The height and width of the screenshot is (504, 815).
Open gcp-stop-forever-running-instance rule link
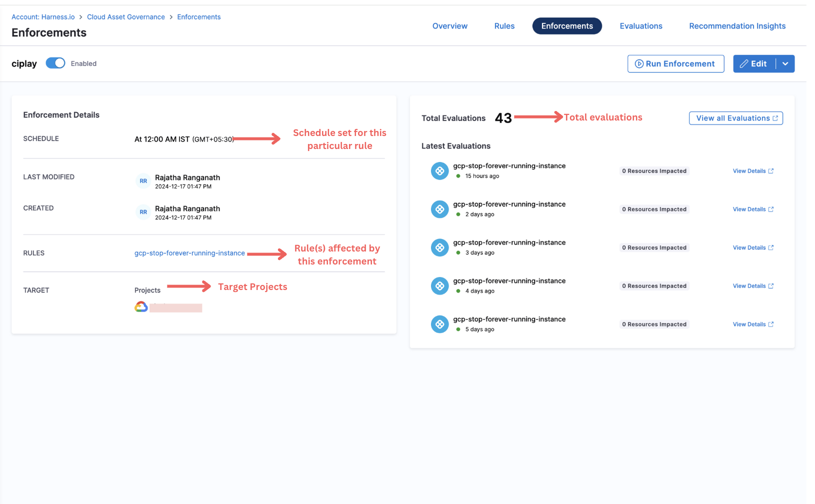tap(189, 253)
